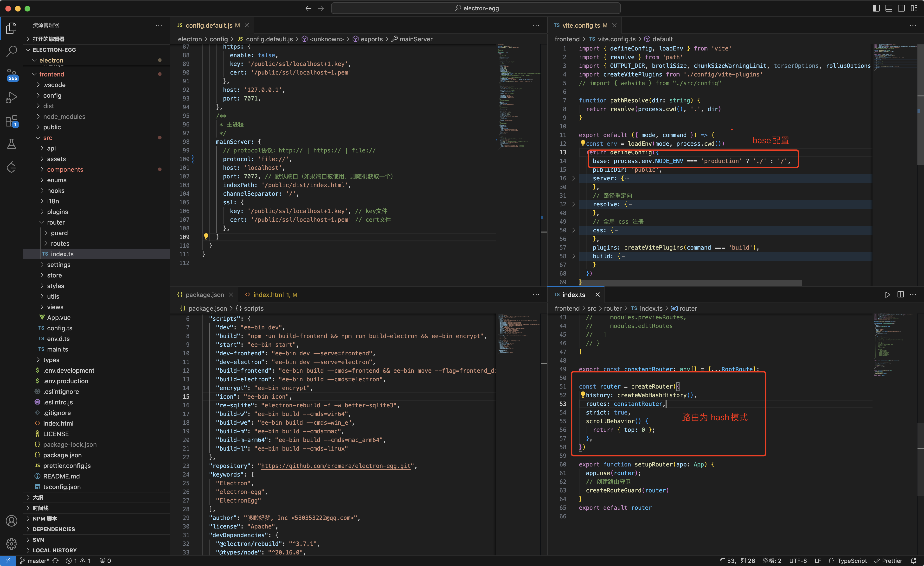Open the Search view in activity bar
Image resolution: width=924 pixels, height=566 pixels.
(x=12, y=51)
